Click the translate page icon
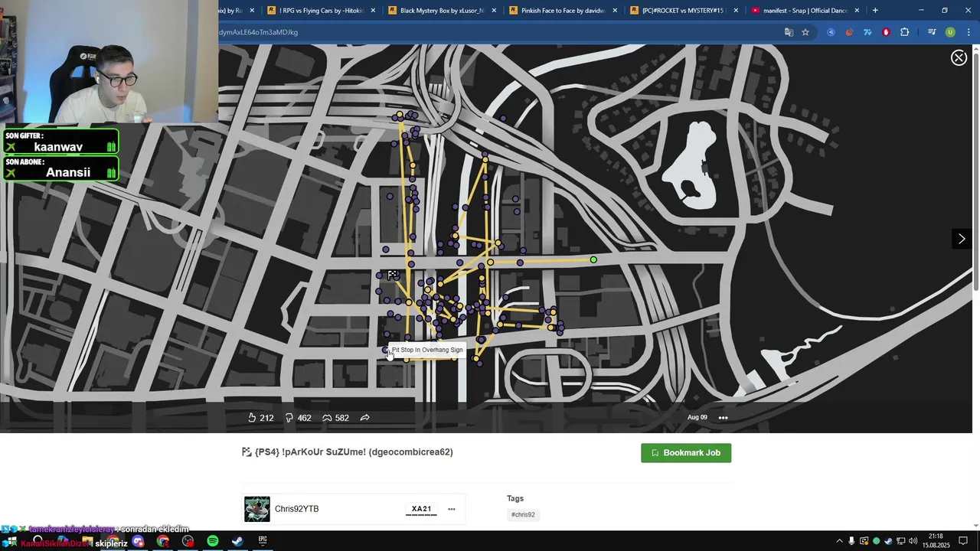Screen dimensions: 980x551 click(x=789, y=32)
